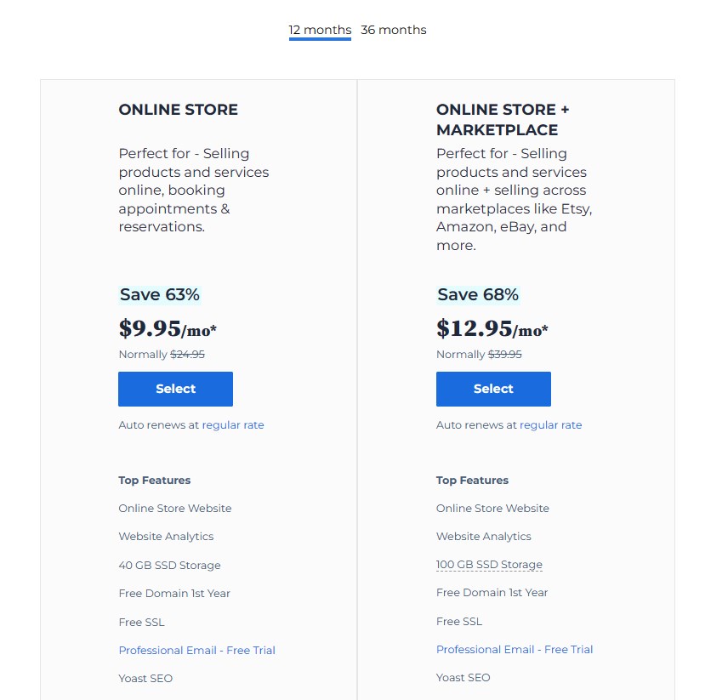This screenshot has width=728, height=700.
Task: Switch to the 12 months tab
Action: (320, 31)
